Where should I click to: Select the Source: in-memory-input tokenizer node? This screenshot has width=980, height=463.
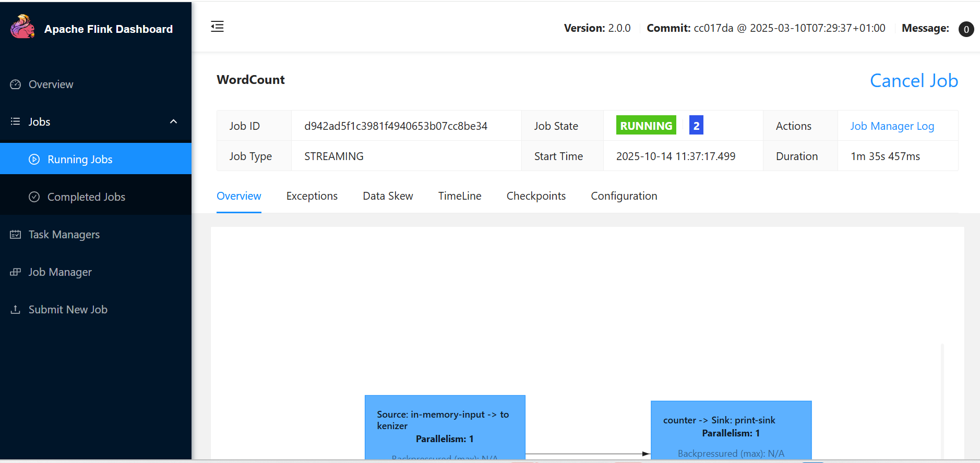coord(445,428)
